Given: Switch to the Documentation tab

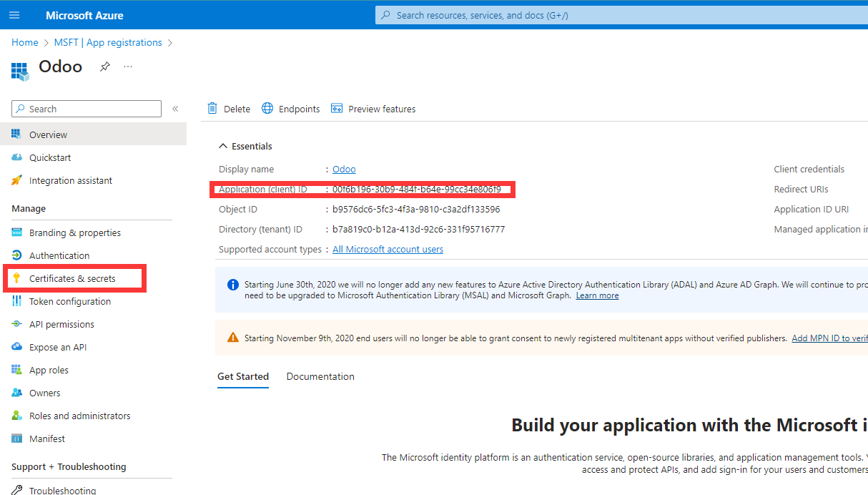Looking at the screenshot, I should [320, 376].
